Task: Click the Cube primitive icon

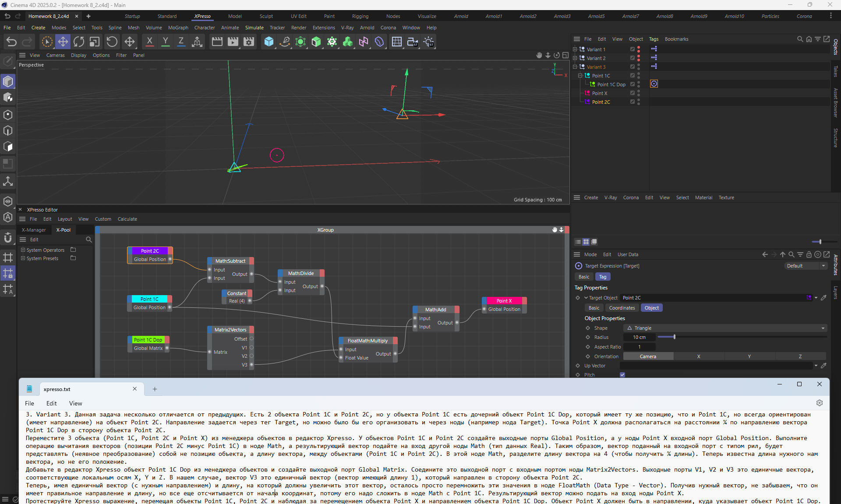Action: pos(269,42)
